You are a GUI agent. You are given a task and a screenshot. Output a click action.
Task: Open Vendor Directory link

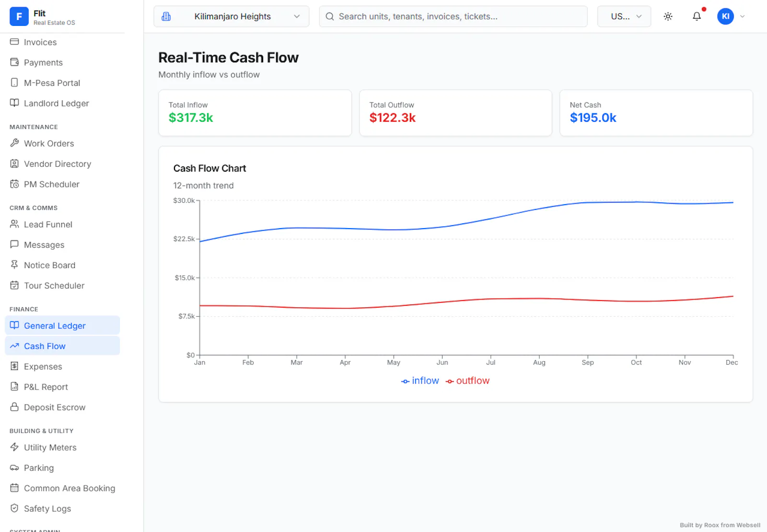[62, 163]
